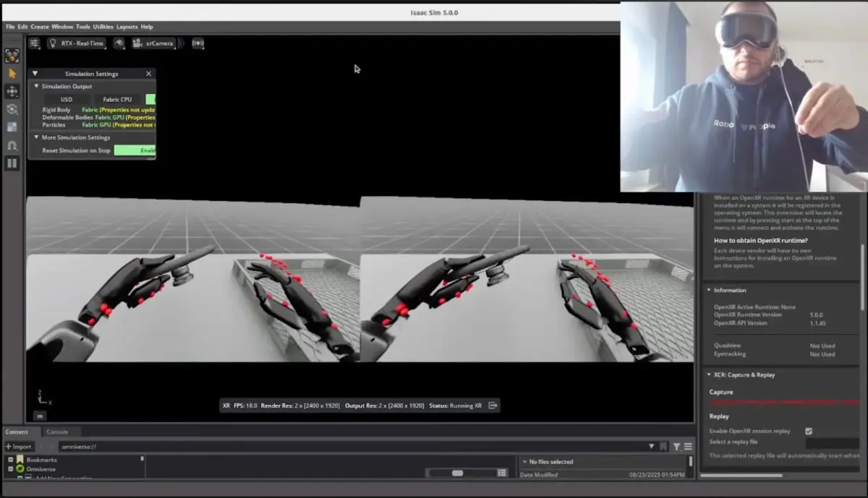Open the File menu
Screen dimensions: 868x498
(10, 27)
